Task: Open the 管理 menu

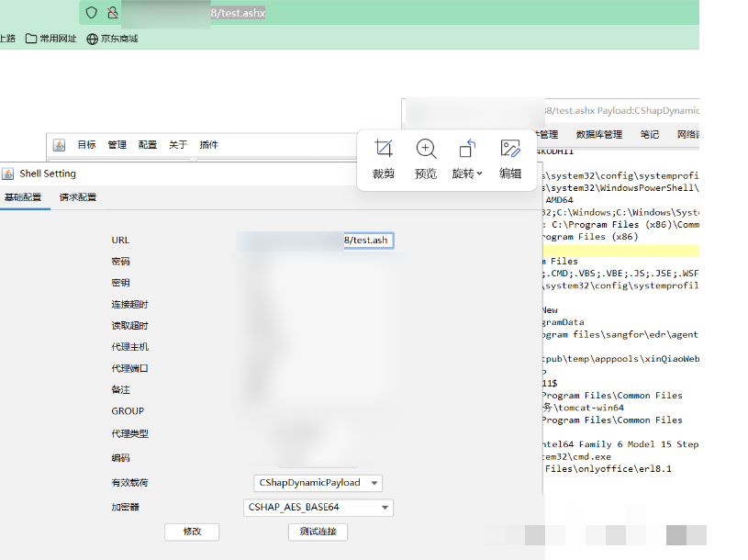Action: [x=117, y=144]
